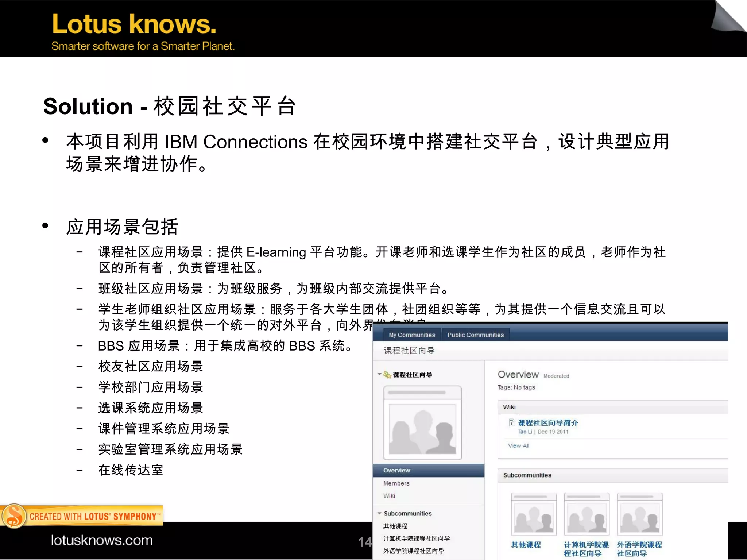This screenshot has width=747, height=560.
Task: Click the 'Tags: No tags' text
Action: 516,387
